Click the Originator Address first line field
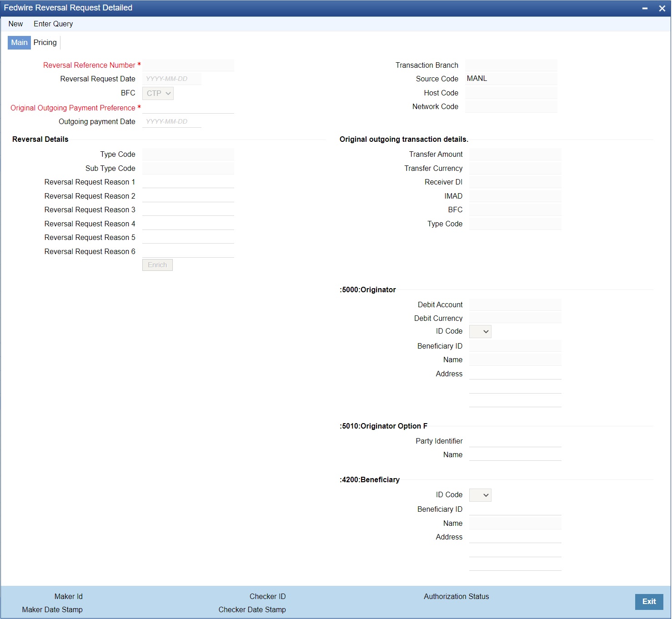The image size is (672, 619). click(x=515, y=374)
